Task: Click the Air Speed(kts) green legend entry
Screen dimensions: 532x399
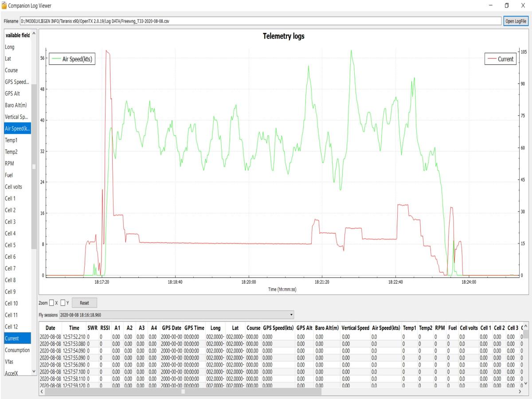Action: [73, 59]
